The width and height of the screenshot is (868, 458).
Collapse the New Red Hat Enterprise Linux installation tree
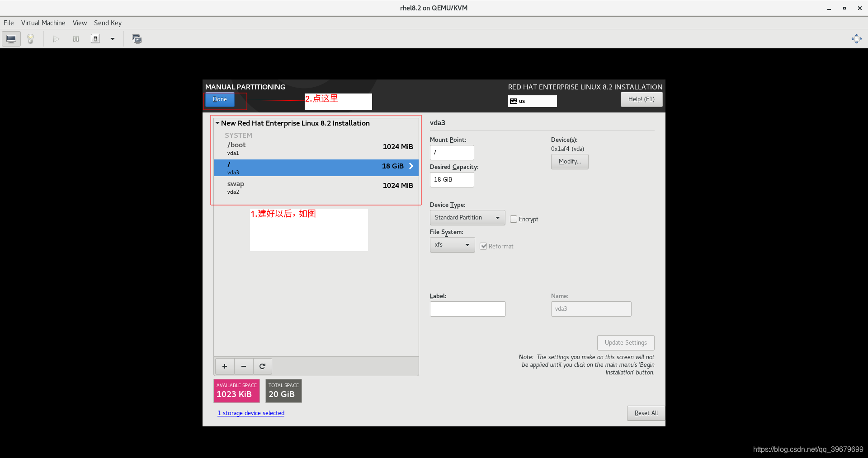[217, 123]
